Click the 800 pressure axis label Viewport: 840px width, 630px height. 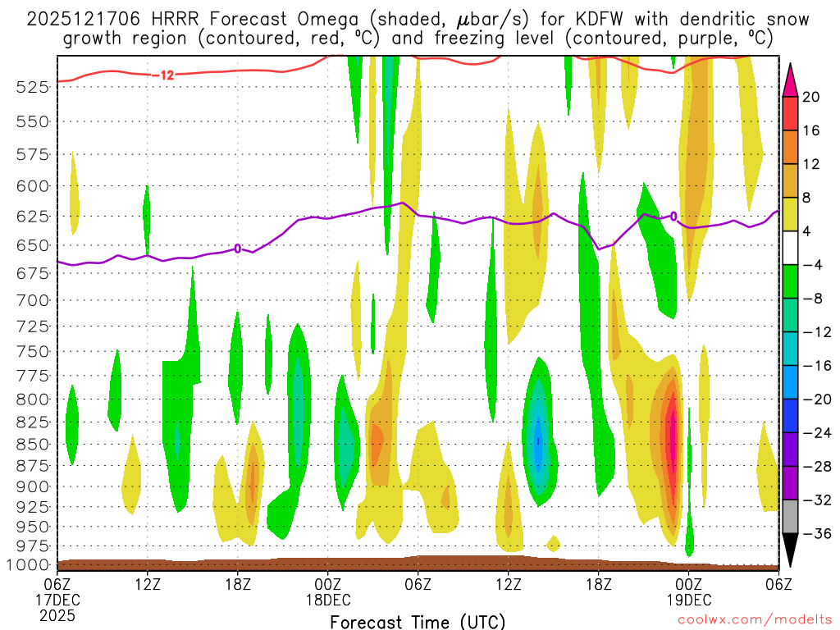[x=33, y=399]
